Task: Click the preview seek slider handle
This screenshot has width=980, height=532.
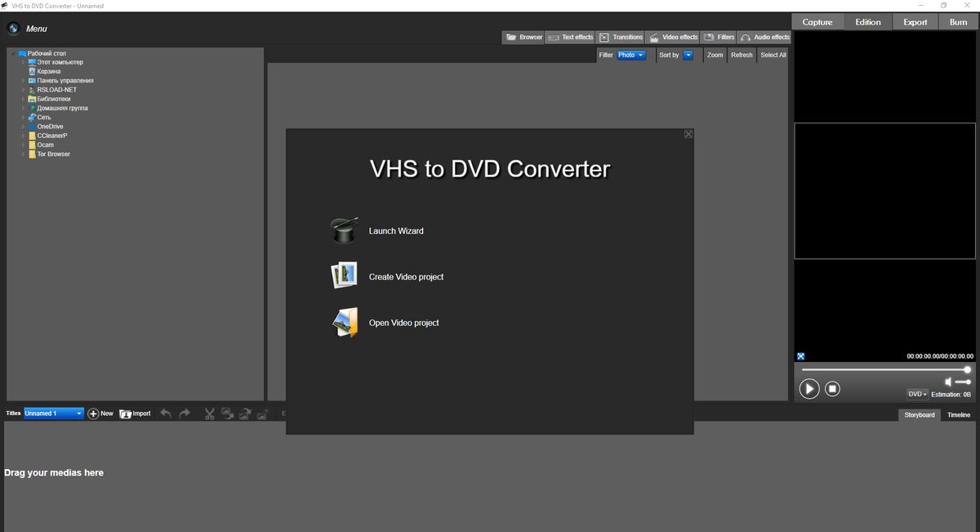Action: pyautogui.click(x=968, y=369)
